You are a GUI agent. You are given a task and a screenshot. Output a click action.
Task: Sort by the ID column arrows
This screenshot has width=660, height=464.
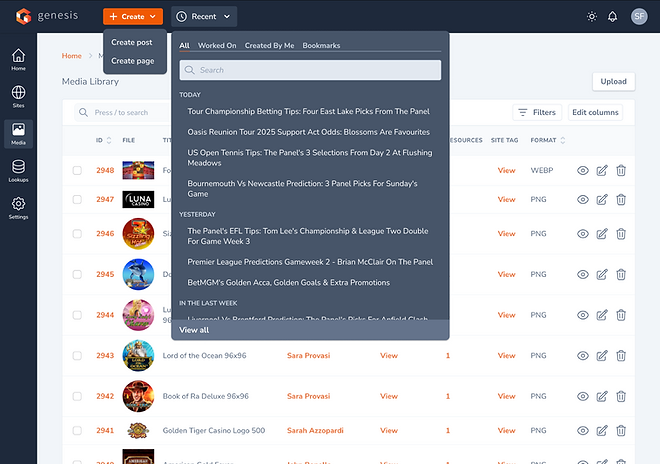point(109,140)
